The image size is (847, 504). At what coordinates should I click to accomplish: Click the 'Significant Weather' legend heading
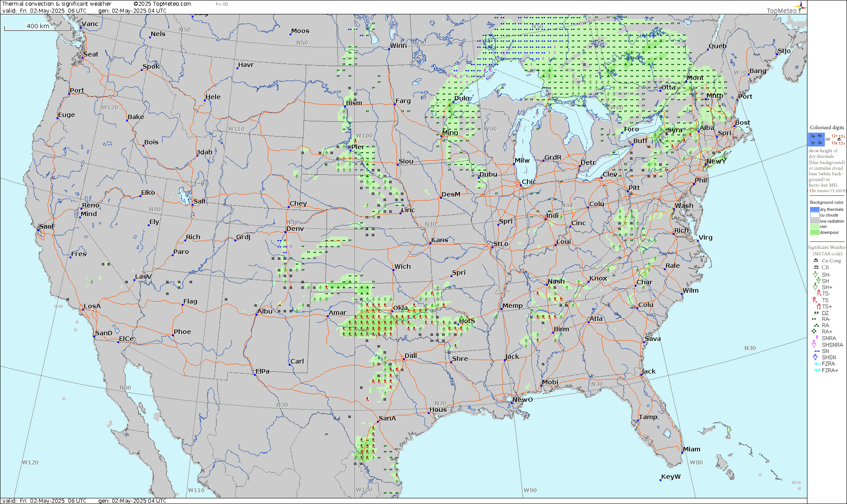[x=827, y=247]
